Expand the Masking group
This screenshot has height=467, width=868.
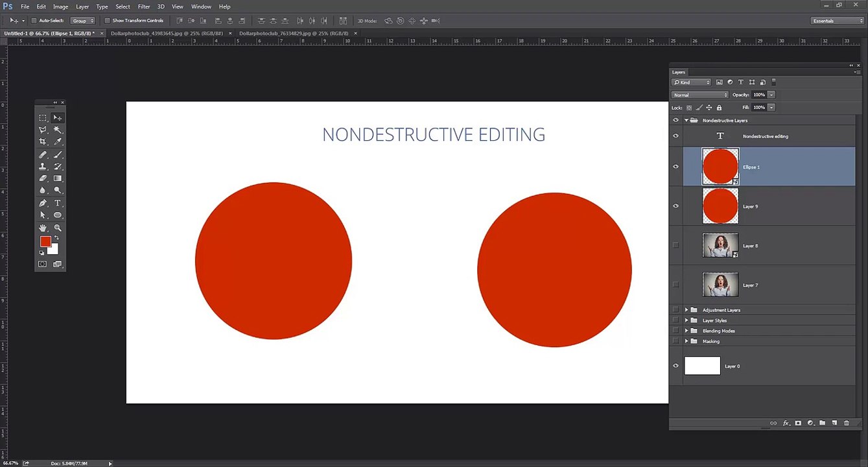pyautogui.click(x=686, y=341)
